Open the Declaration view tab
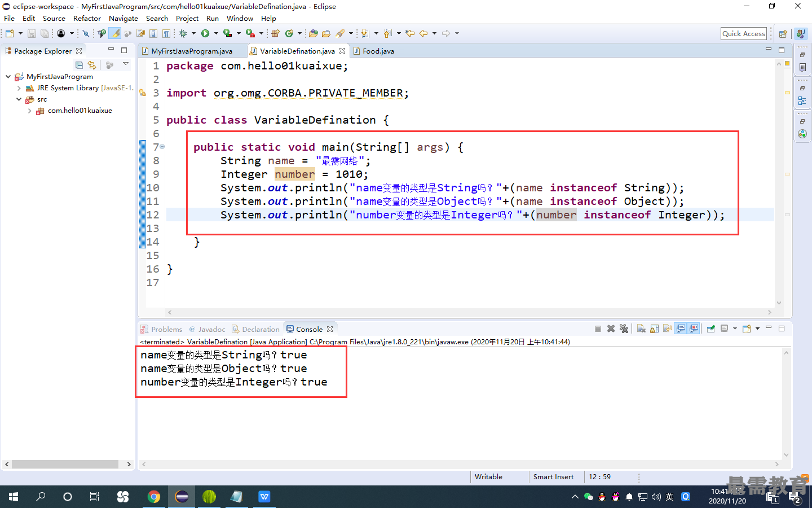The image size is (812, 508). click(255, 329)
